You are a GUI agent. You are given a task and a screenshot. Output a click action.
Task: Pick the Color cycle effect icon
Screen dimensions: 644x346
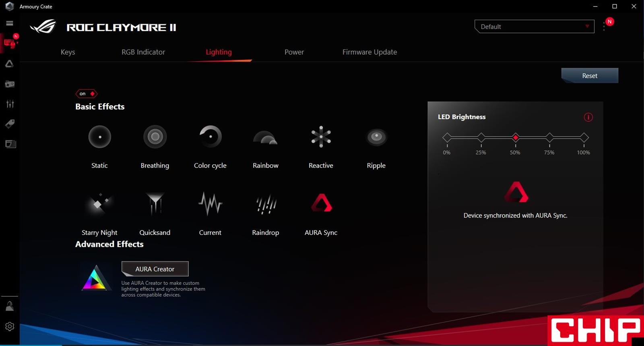[x=210, y=137]
